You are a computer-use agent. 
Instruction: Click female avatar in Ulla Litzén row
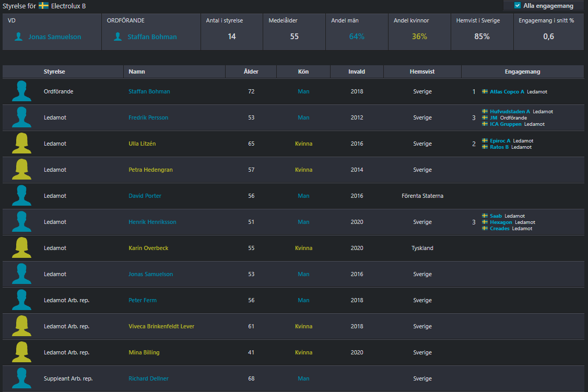pyautogui.click(x=21, y=143)
